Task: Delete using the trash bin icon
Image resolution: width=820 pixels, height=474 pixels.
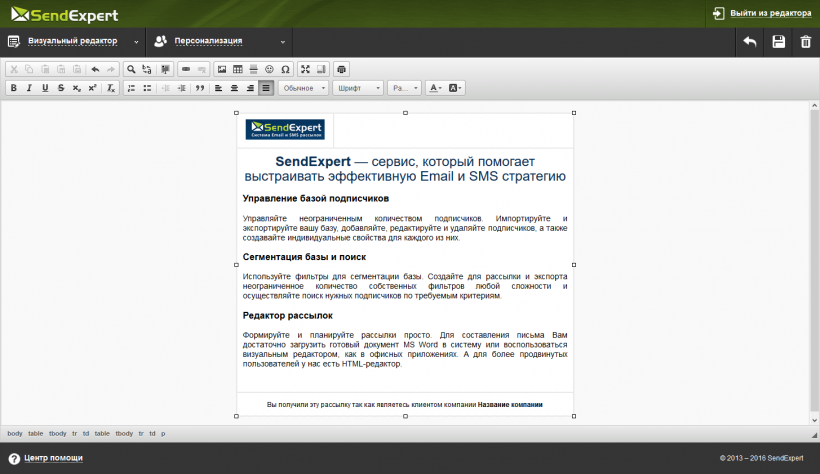Action: (805, 42)
